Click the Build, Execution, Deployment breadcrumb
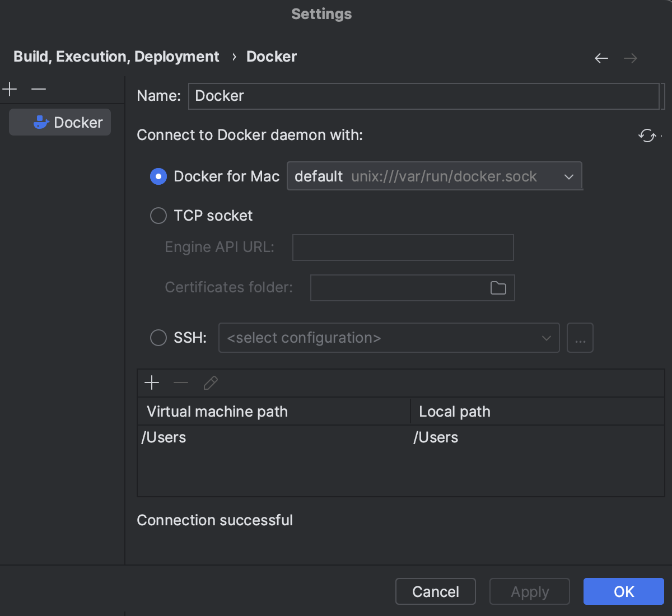This screenshot has height=616, width=672. point(116,56)
